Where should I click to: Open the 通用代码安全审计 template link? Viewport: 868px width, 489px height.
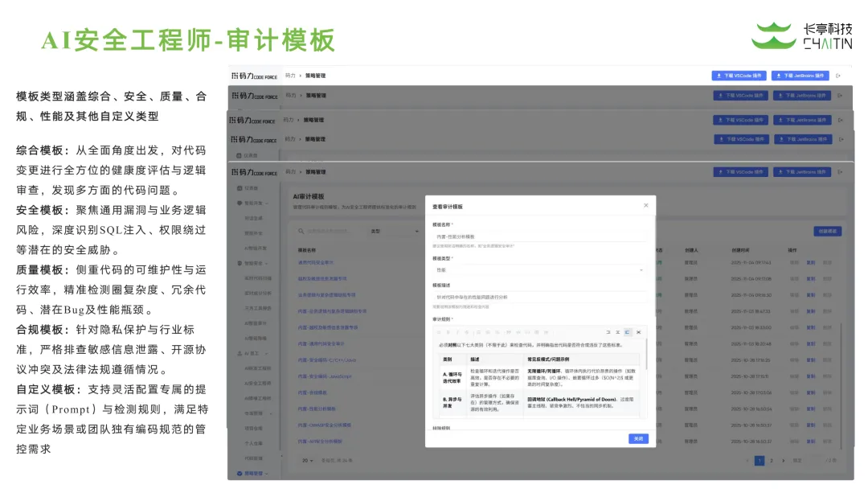click(x=316, y=262)
